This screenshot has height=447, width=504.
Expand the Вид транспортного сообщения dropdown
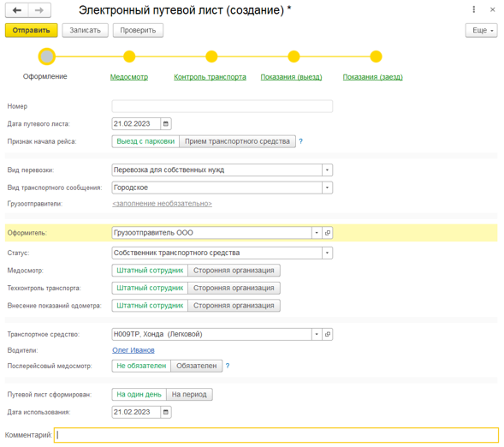(327, 188)
